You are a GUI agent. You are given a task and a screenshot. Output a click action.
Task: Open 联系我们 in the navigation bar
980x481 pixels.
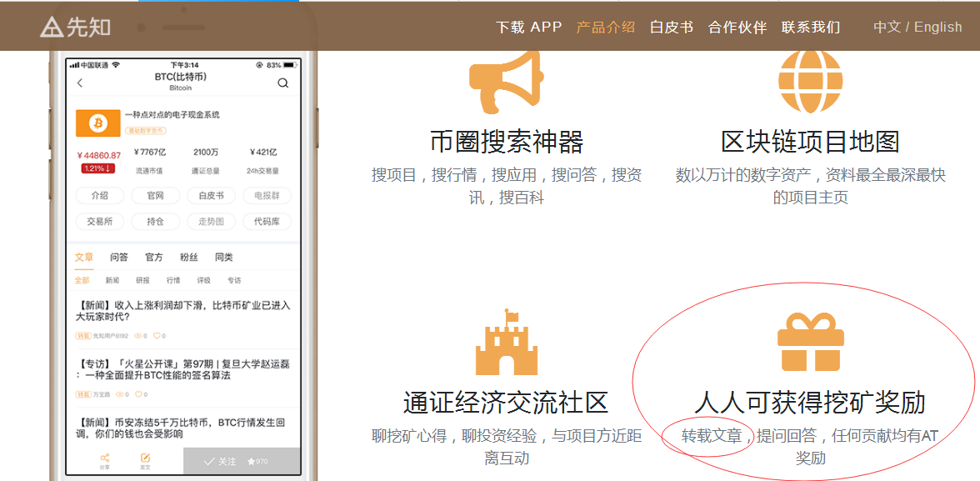click(811, 27)
